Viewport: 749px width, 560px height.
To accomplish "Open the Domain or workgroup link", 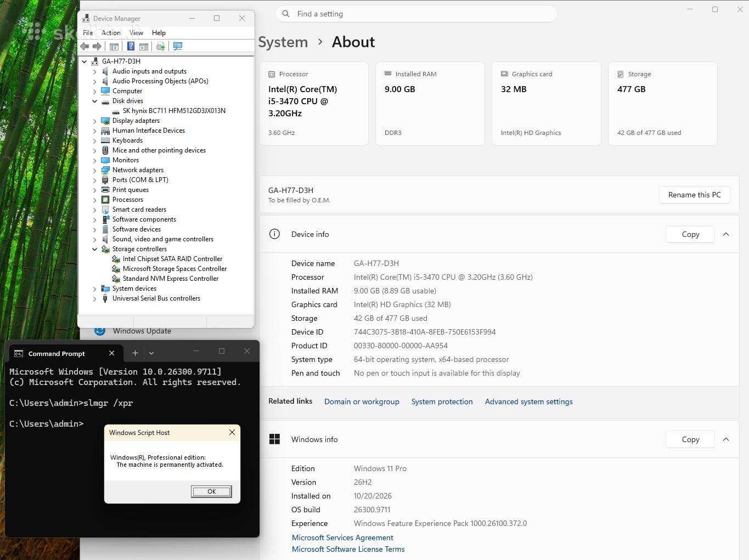I will (x=362, y=401).
